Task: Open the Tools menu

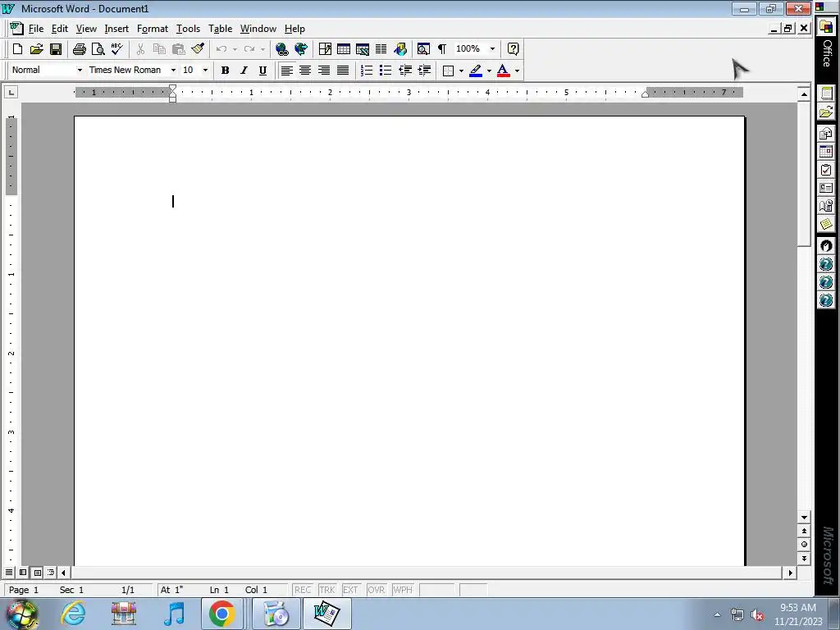Action: pos(188,29)
